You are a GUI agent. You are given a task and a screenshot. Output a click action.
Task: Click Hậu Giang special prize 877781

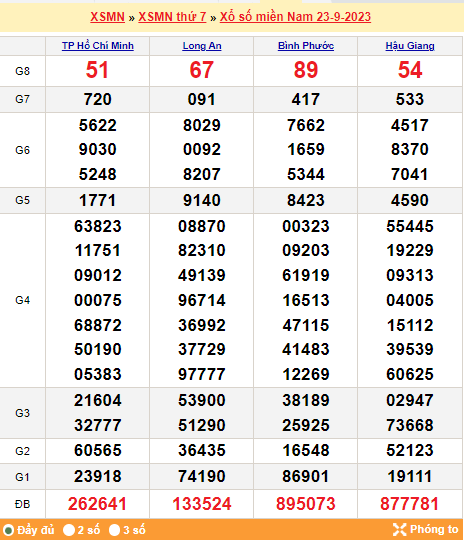(x=410, y=504)
